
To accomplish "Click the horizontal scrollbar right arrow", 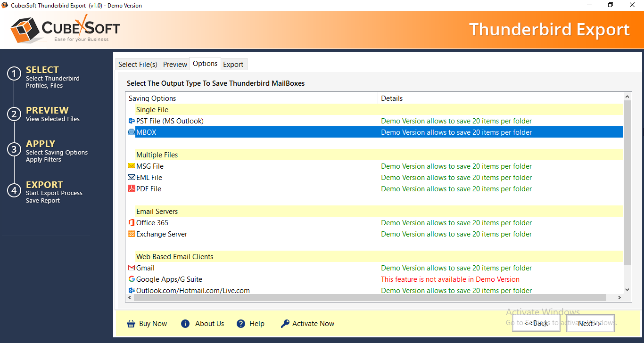I will [x=619, y=298].
